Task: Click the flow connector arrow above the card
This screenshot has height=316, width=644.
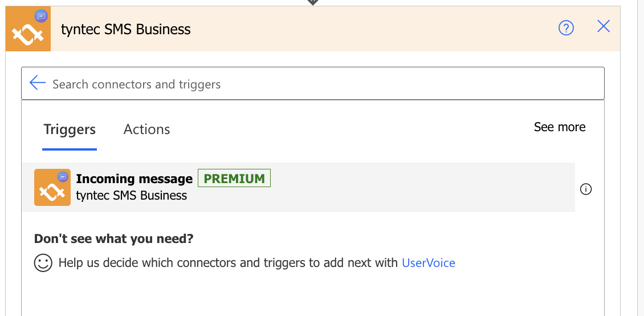Action: click(312, 2)
